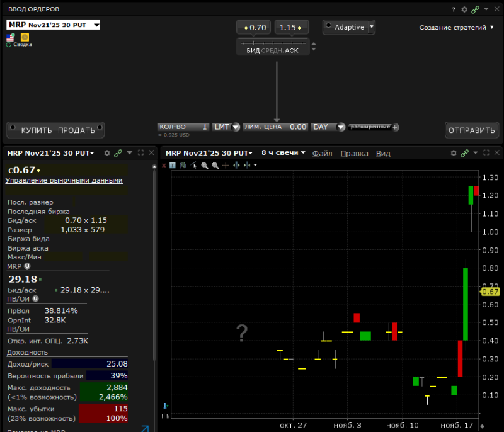Click the green link icon in order entry header

point(476,9)
